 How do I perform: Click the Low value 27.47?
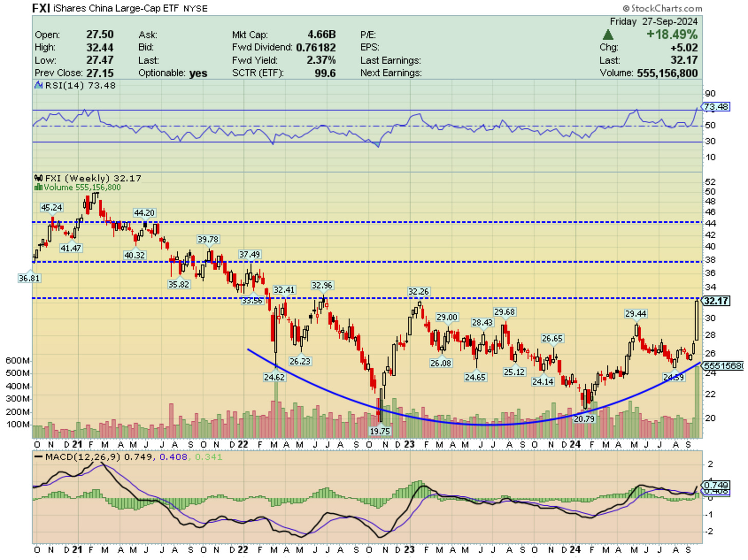(100, 60)
